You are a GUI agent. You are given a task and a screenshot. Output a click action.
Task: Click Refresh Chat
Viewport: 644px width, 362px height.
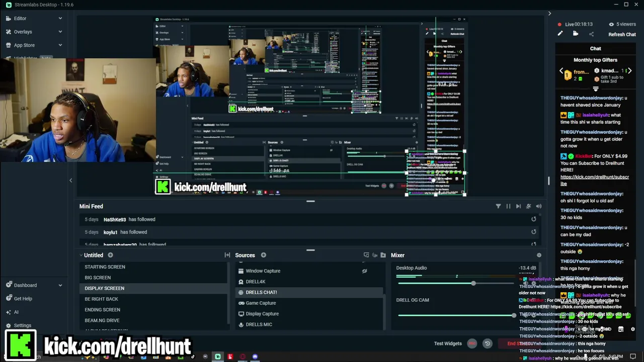coord(622,35)
